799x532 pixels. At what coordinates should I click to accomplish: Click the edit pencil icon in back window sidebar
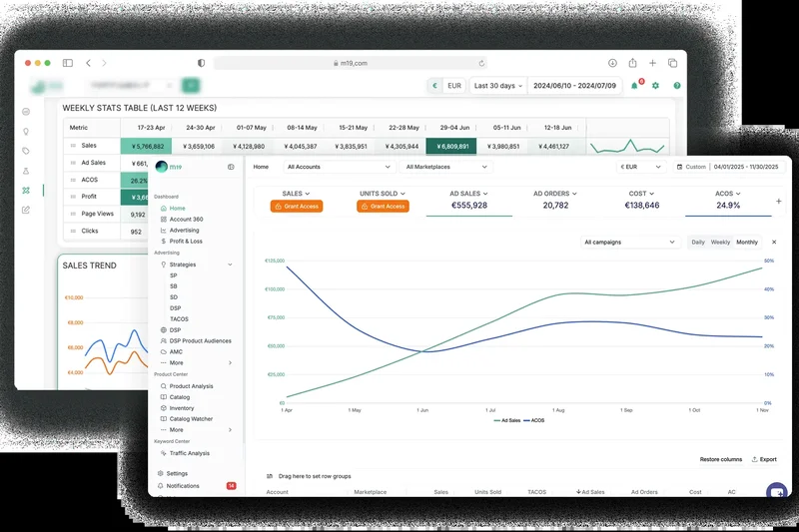[x=26, y=210]
